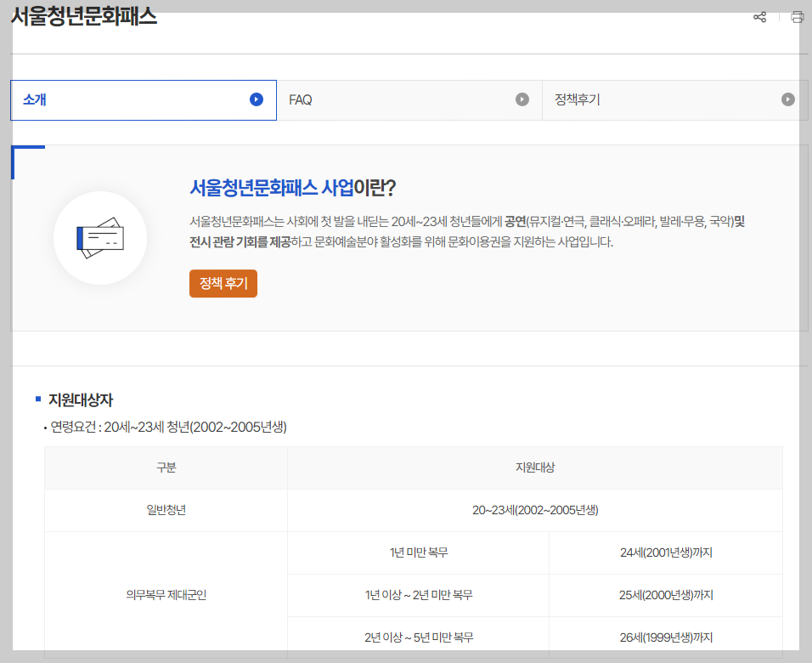Click the 26세(1999년생)까지 cell
Viewport: 812px width, 663px height.
(666, 637)
